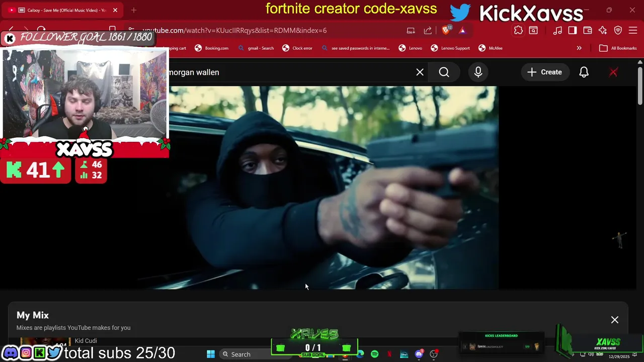Open Clock error bookmark
Viewport: 644px width, 362px height.
[x=297, y=48]
